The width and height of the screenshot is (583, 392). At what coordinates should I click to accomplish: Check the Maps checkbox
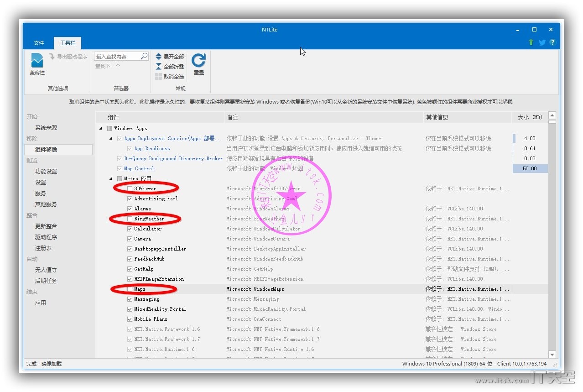130,289
